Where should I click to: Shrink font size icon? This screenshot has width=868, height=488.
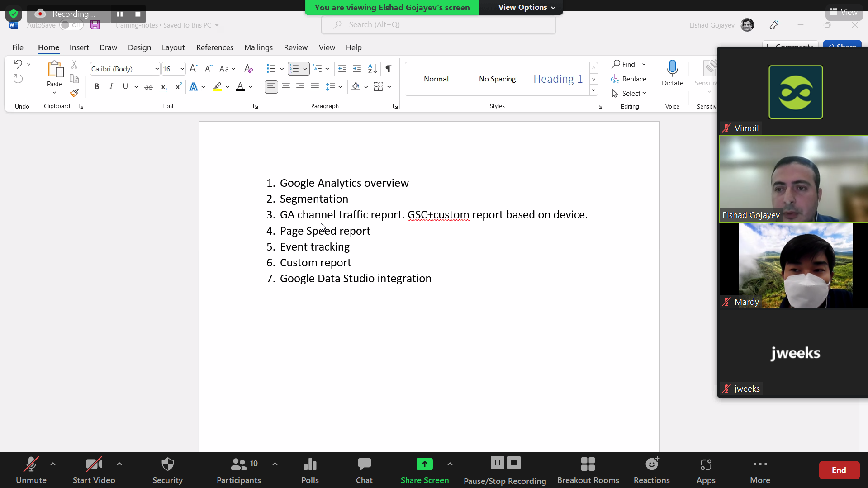(x=208, y=69)
